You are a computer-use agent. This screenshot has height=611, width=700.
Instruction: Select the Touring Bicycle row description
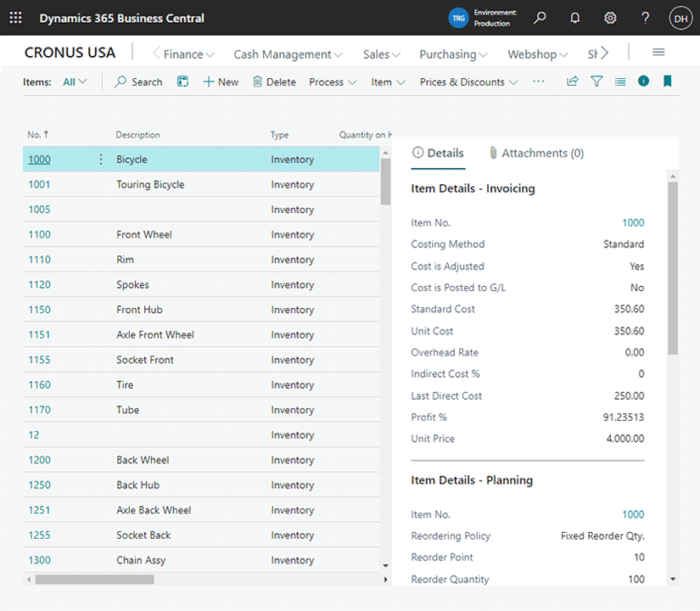[x=150, y=184]
